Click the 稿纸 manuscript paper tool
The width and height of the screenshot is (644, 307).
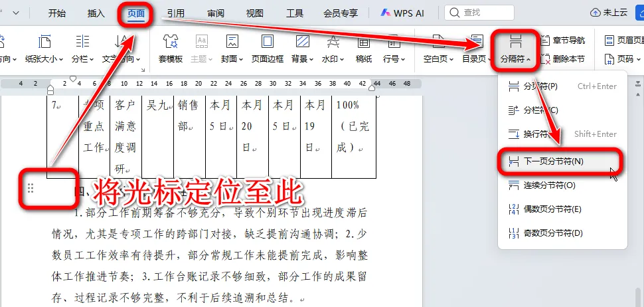pos(364,49)
